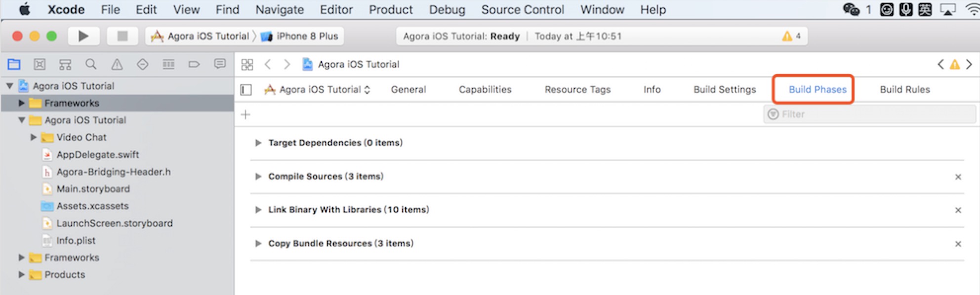Open the related items grid icon
Screen dimensions: 980x295
(247, 65)
